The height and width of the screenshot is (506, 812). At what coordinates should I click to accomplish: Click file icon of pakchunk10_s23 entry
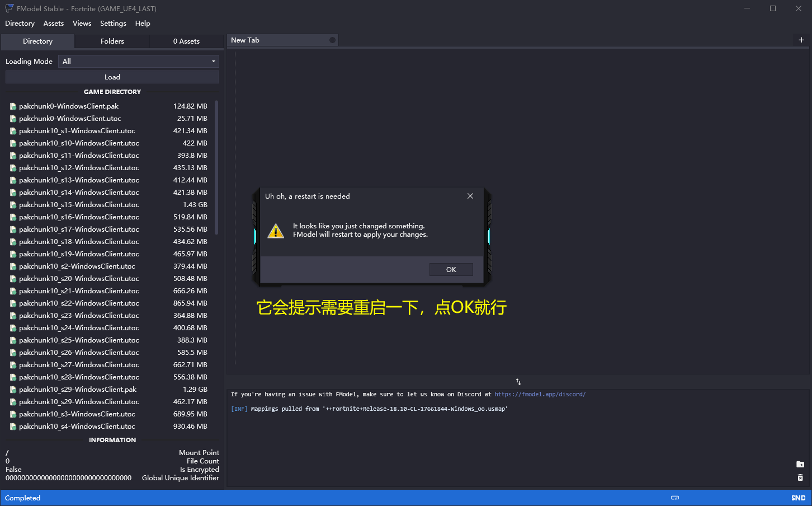click(x=13, y=316)
